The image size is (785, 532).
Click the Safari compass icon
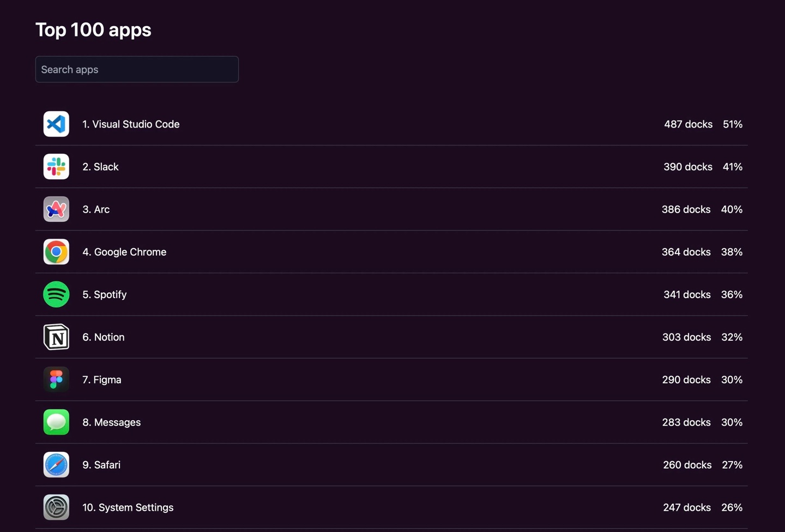[x=56, y=464]
